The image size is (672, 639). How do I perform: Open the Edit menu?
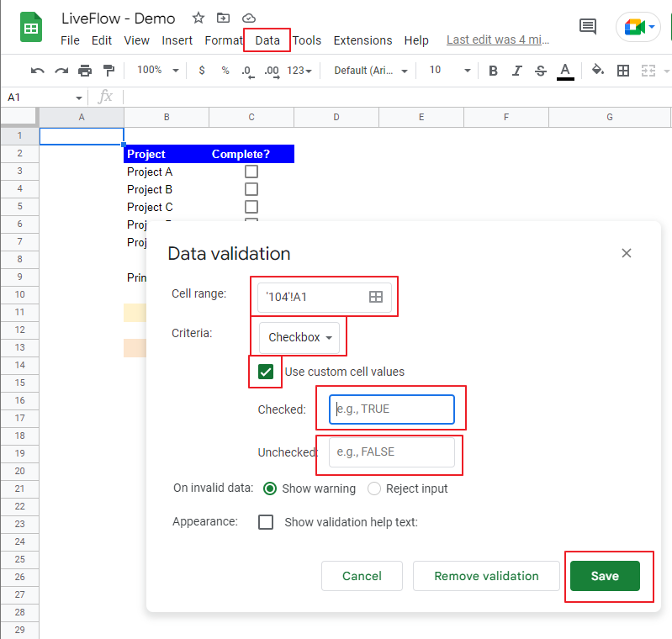[x=102, y=40]
